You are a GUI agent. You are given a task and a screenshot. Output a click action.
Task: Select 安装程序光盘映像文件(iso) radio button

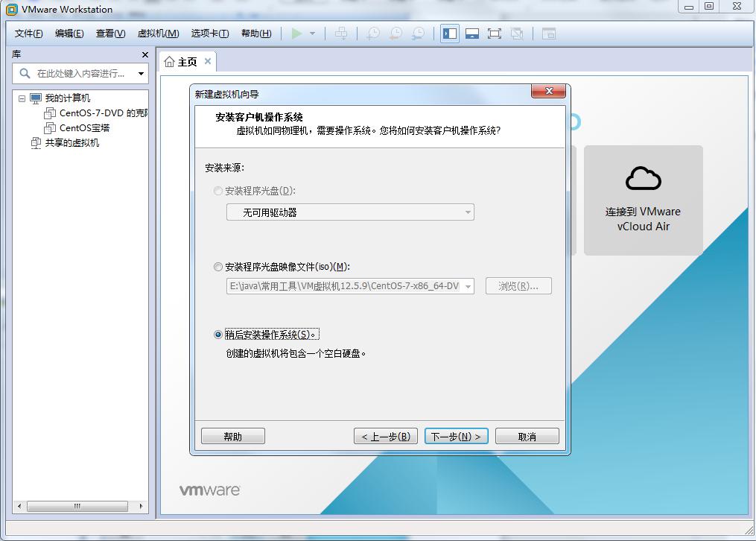pos(218,267)
